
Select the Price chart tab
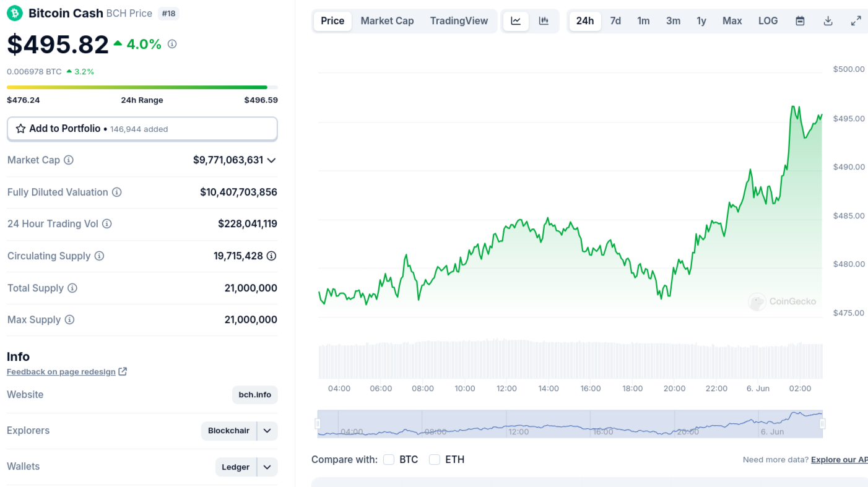332,20
